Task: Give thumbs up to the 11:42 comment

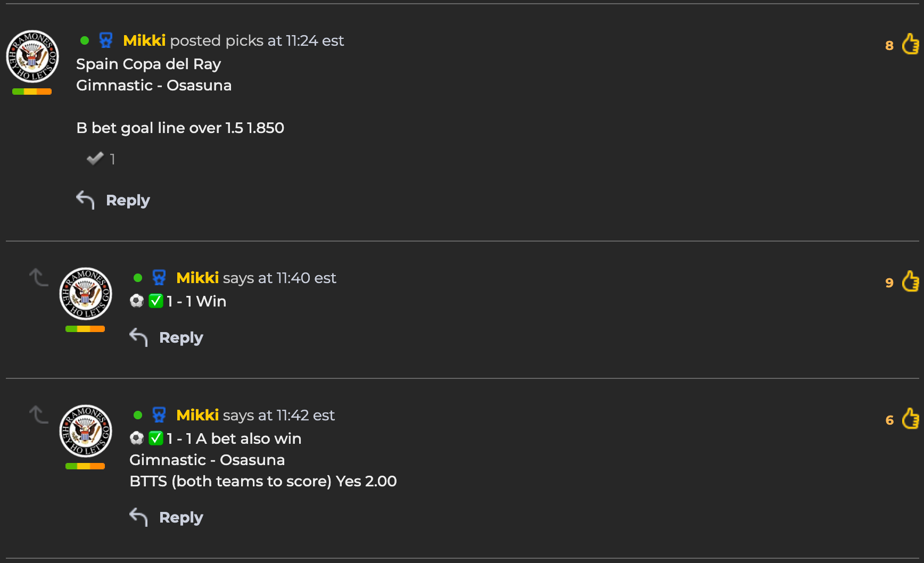Action: tap(911, 418)
